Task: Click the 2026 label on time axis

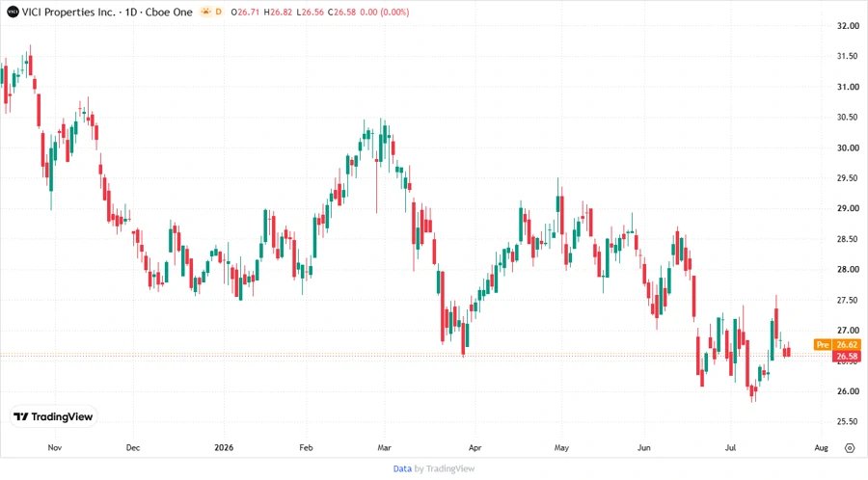Action: 224,447
